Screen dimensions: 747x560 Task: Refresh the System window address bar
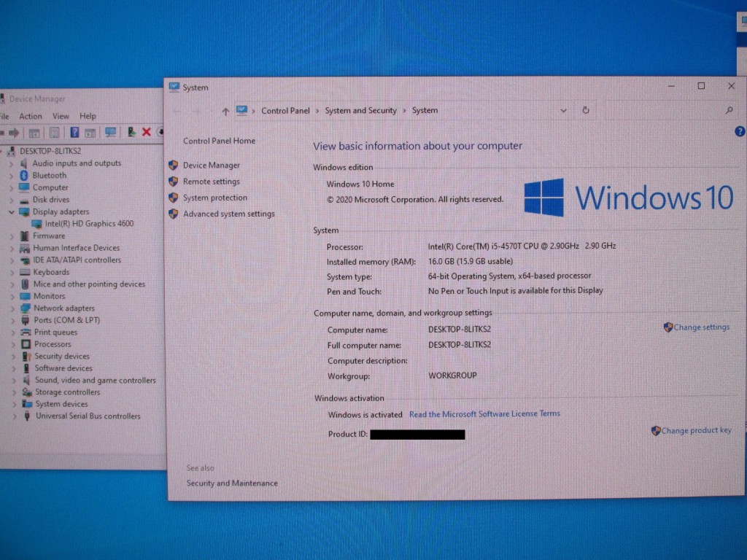[x=586, y=111]
